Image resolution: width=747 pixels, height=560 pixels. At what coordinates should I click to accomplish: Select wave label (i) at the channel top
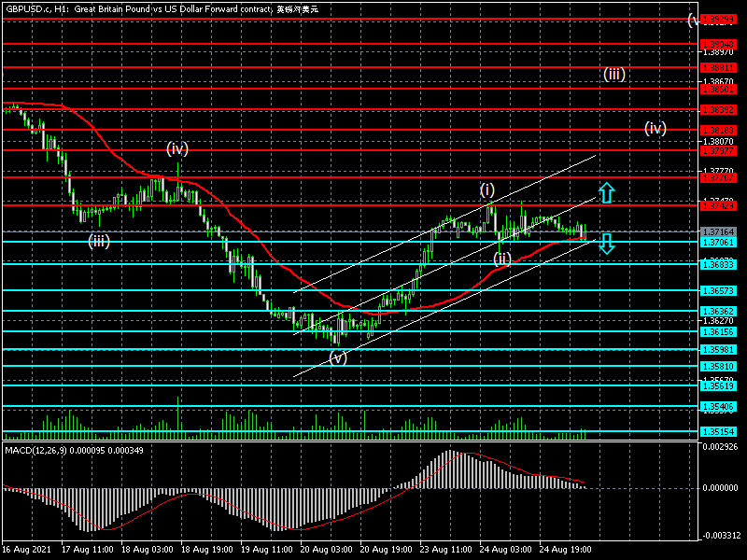486,189
